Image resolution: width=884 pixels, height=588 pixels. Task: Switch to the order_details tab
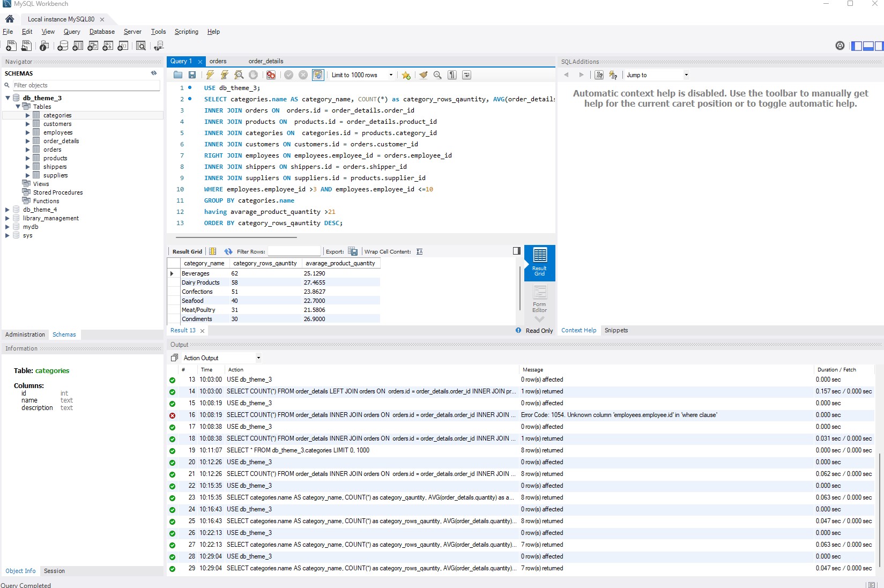point(266,61)
